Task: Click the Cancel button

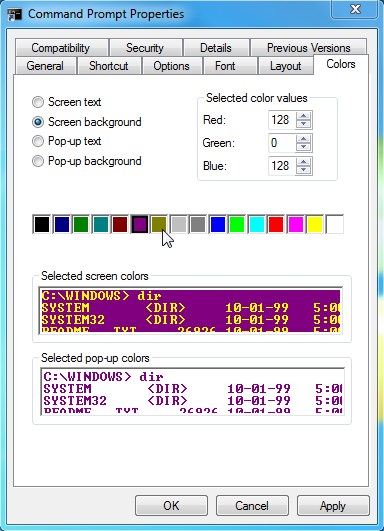Action: coord(252,506)
